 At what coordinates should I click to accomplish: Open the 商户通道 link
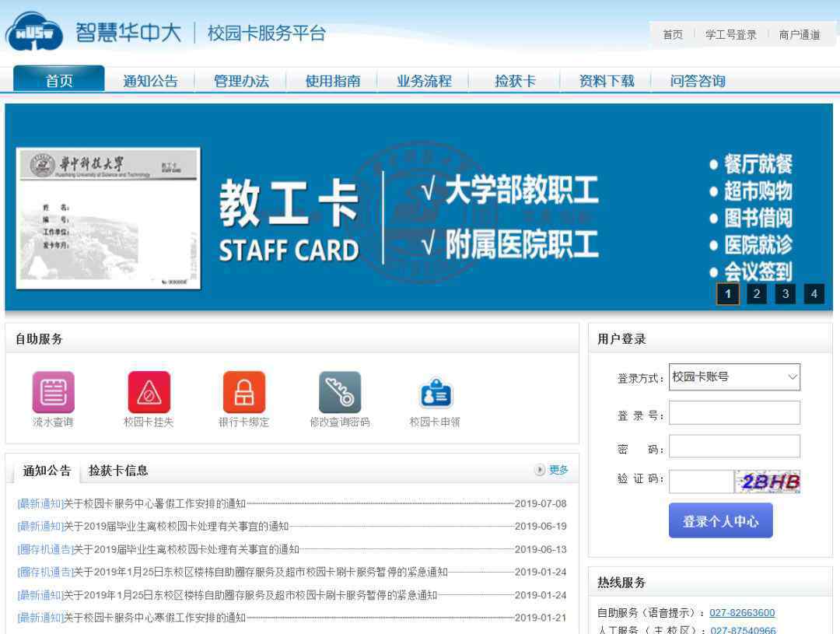pos(800,35)
